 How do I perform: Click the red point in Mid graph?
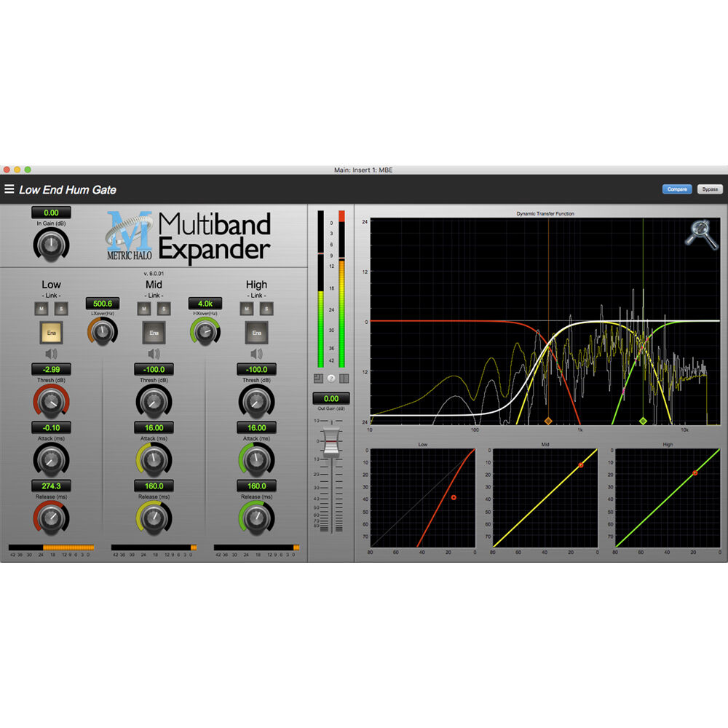click(581, 464)
